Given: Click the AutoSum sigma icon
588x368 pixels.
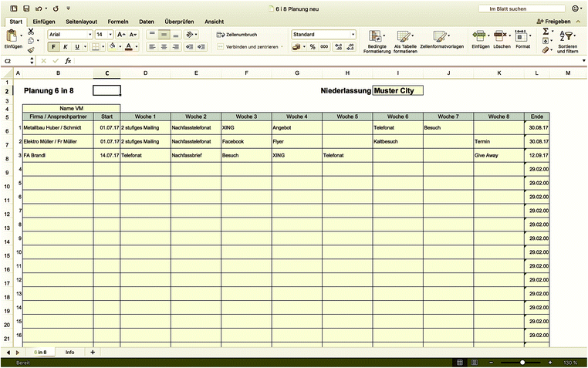Looking at the screenshot, I should click(x=546, y=31).
